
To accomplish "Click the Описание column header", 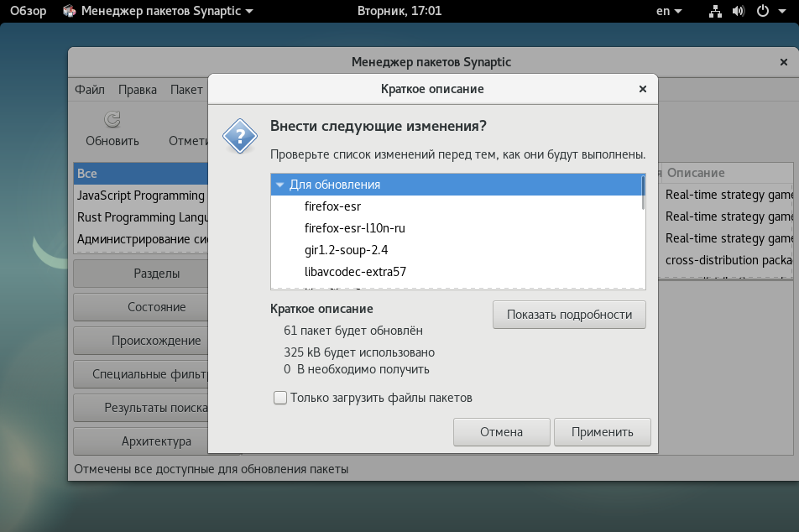I will 727,173.
